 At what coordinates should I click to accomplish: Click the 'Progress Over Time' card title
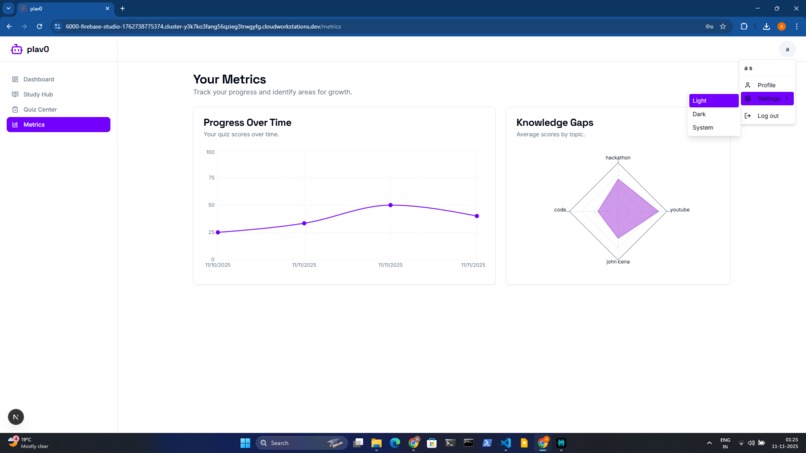pyautogui.click(x=247, y=123)
